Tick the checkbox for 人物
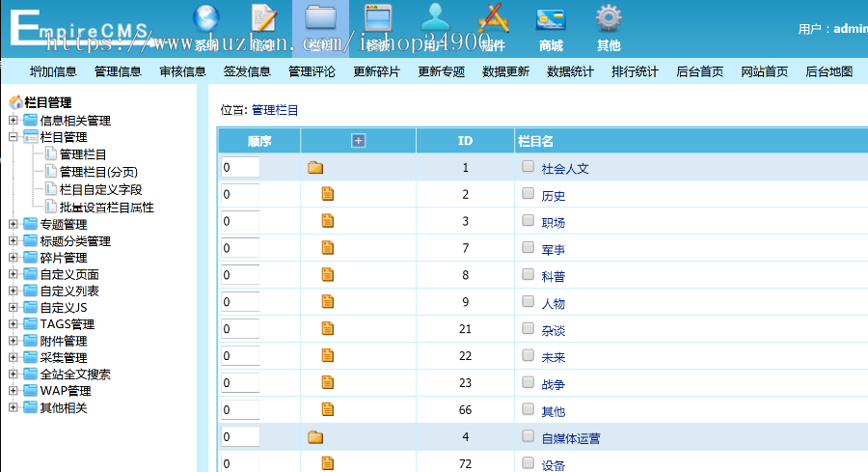The width and height of the screenshot is (868, 472). pos(529,301)
